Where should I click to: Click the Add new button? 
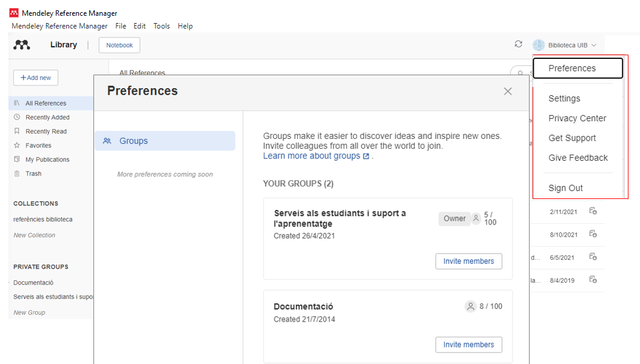(36, 78)
